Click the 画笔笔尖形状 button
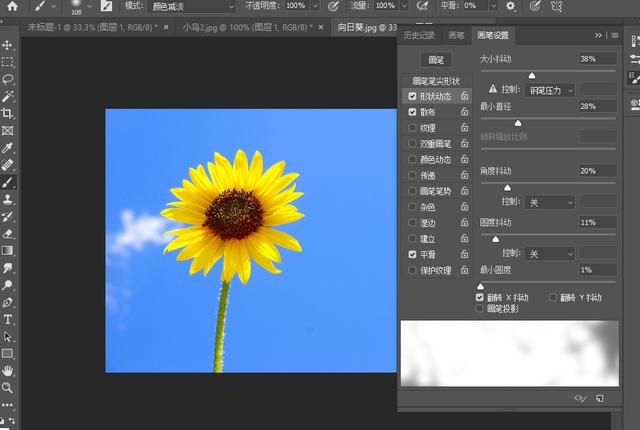Screen dimensions: 640x430 (435, 81)
